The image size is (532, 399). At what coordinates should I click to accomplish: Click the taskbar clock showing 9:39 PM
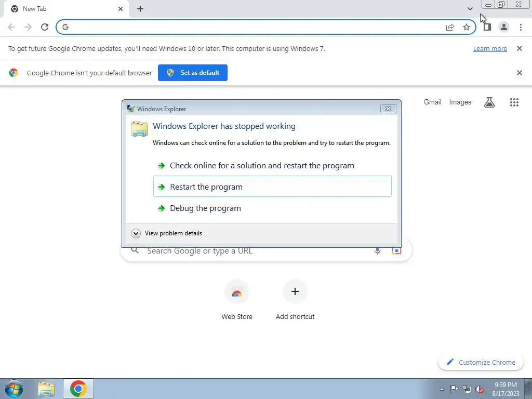506,389
